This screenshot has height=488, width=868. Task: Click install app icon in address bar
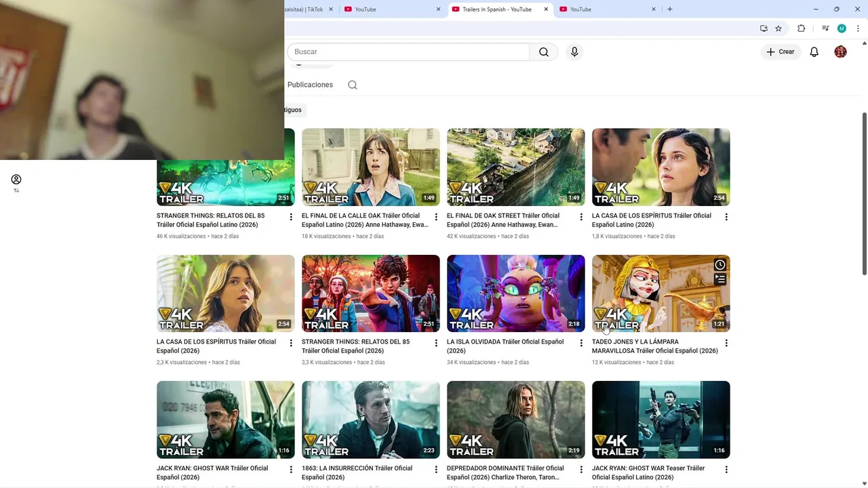coord(764,28)
